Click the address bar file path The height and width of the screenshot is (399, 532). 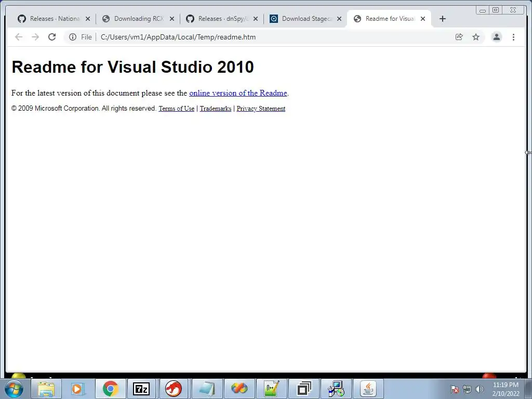click(x=178, y=37)
